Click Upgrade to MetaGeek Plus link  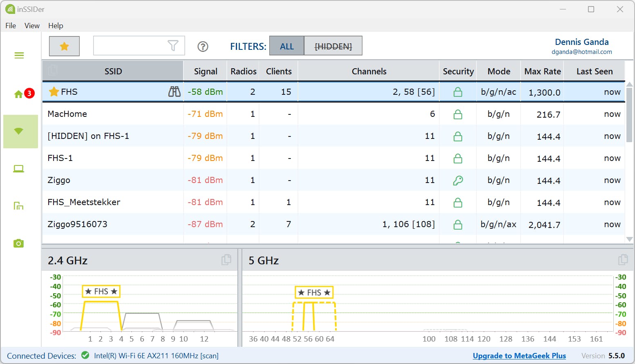[519, 356]
